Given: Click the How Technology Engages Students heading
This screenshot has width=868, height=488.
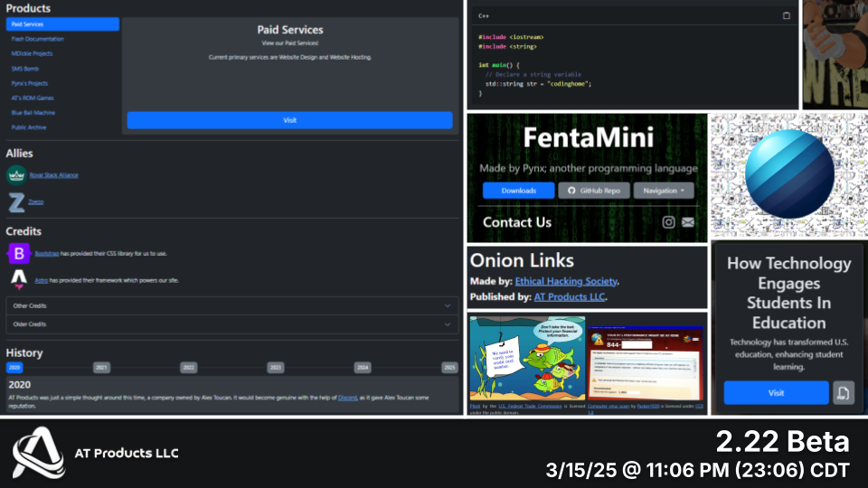Looking at the screenshot, I should 788,293.
